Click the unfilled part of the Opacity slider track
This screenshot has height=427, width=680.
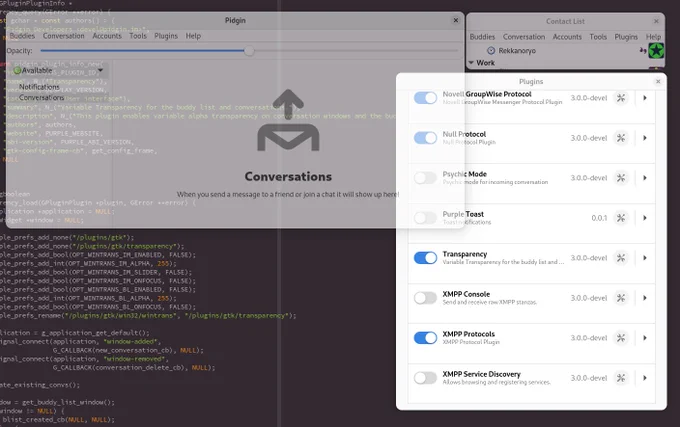pos(356,51)
